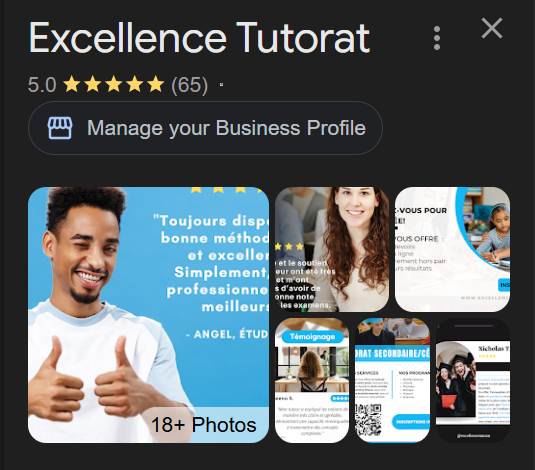This screenshot has height=470, width=535.
Task: Open the curly-haired woman testimonial photo
Action: tap(332, 249)
